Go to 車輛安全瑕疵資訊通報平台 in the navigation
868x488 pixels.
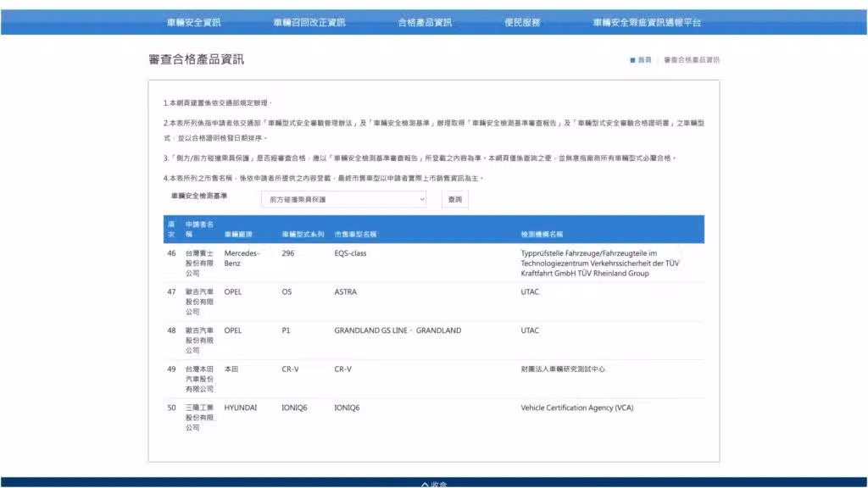tap(647, 22)
